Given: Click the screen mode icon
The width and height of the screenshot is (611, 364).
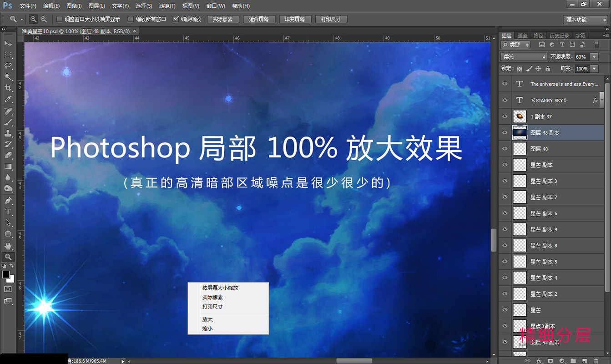Looking at the screenshot, I should point(8,301).
